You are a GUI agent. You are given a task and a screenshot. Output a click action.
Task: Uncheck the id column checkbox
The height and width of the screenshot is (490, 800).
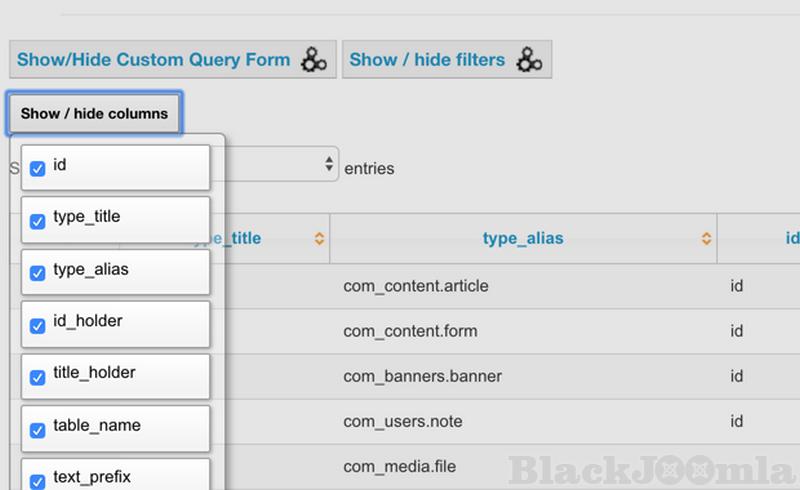pyautogui.click(x=38, y=169)
